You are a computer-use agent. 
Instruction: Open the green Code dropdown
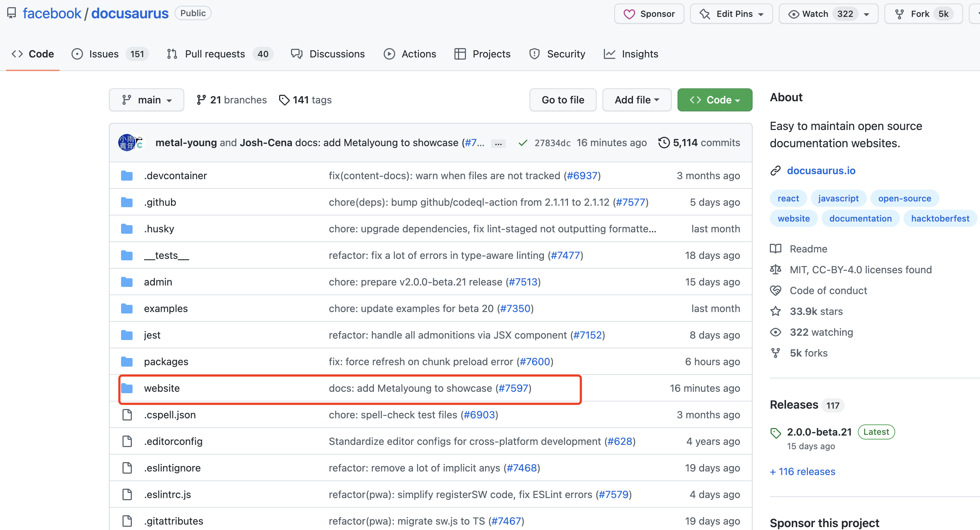pos(715,100)
